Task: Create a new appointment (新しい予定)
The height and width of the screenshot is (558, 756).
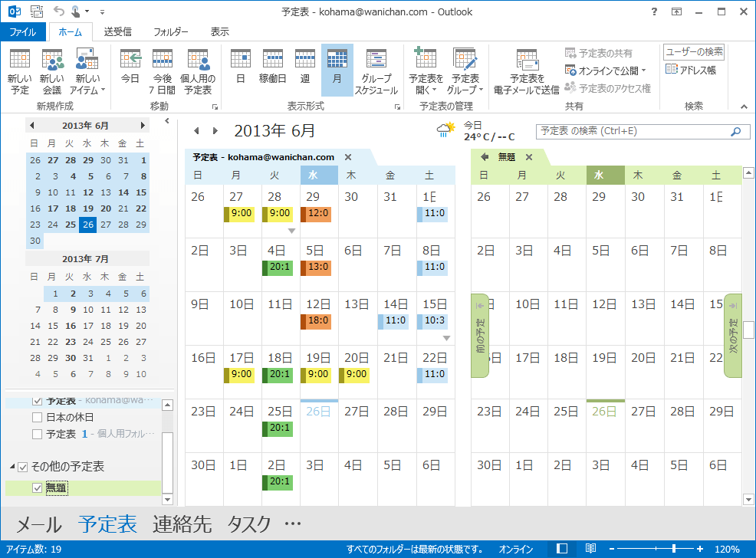Action: pos(20,71)
